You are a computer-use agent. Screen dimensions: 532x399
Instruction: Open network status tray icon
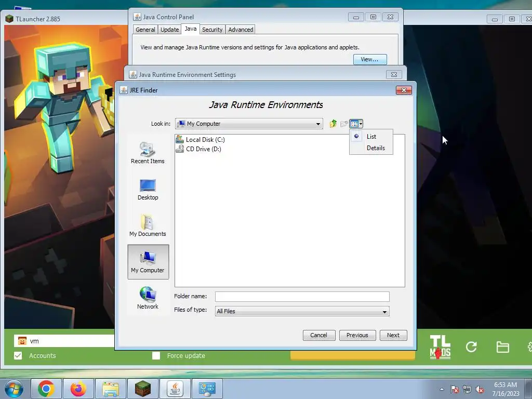pos(467,390)
